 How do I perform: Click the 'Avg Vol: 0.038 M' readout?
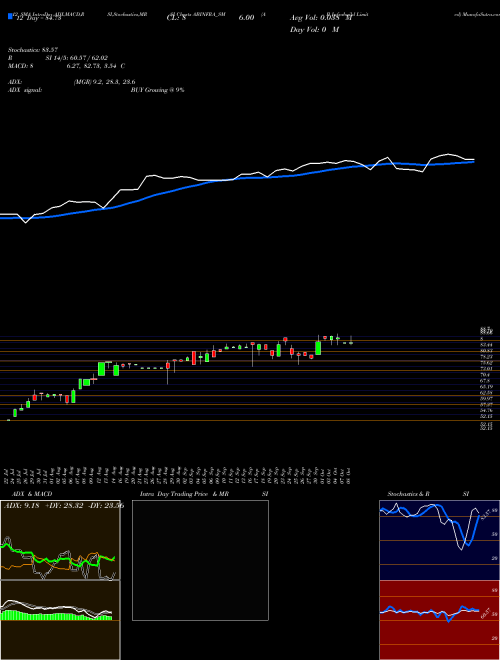pyautogui.click(x=321, y=18)
